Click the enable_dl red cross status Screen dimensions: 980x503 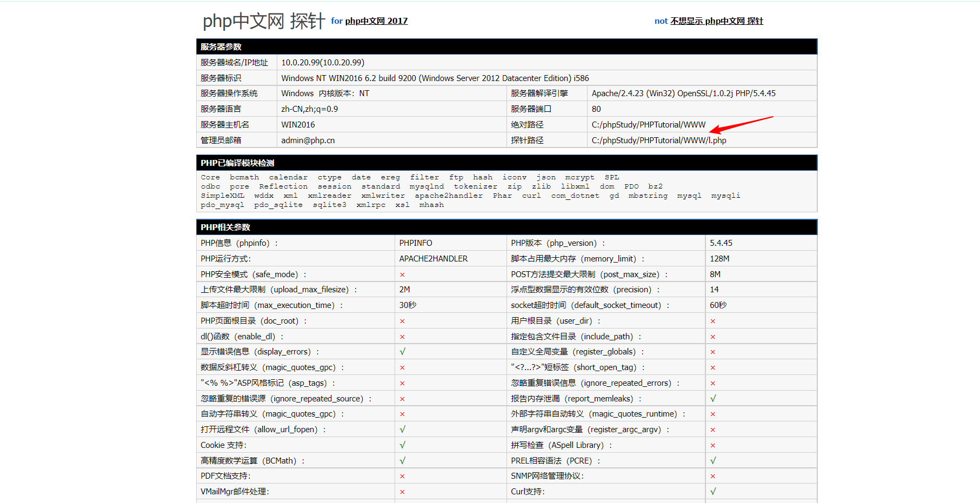[x=402, y=337]
